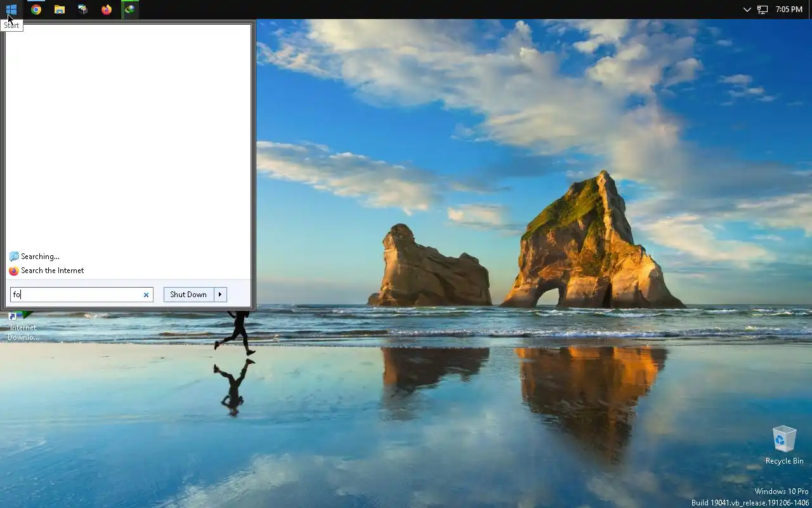Image resolution: width=812 pixels, height=508 pixels.
Task: Click the Show desktop strip after the clock
Action: [810, 10]
